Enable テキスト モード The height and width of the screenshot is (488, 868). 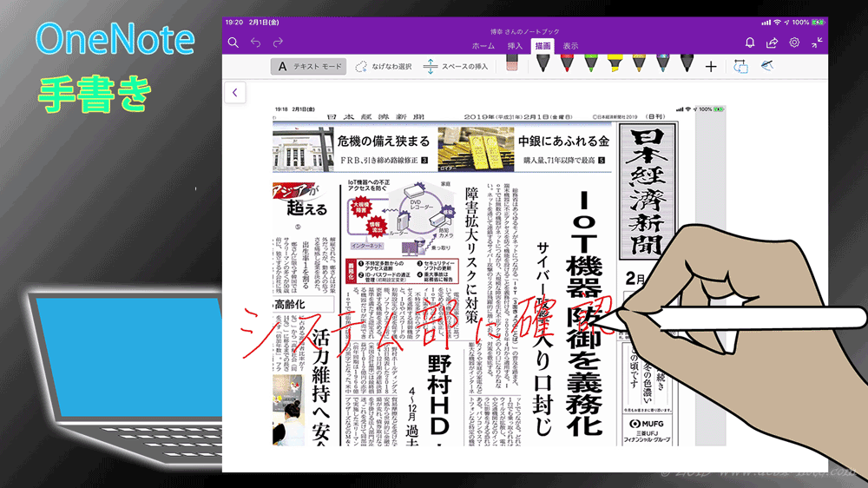coord(309,67)
